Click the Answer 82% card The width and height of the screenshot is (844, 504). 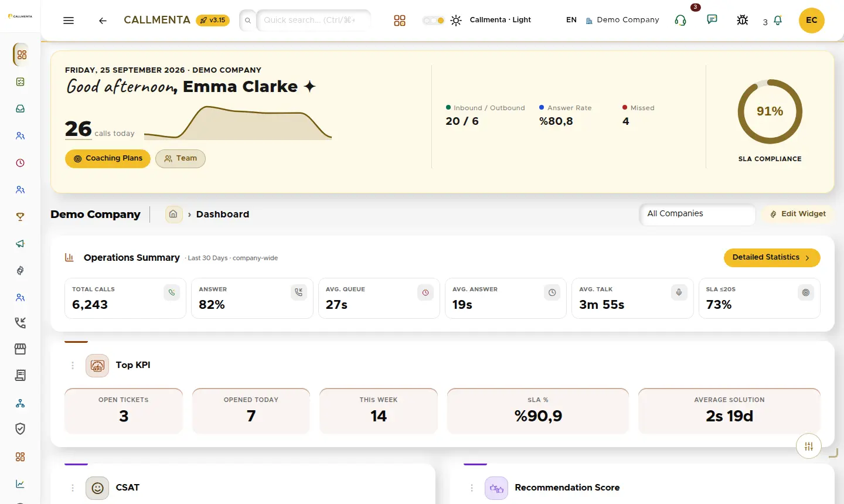point(252,298)
